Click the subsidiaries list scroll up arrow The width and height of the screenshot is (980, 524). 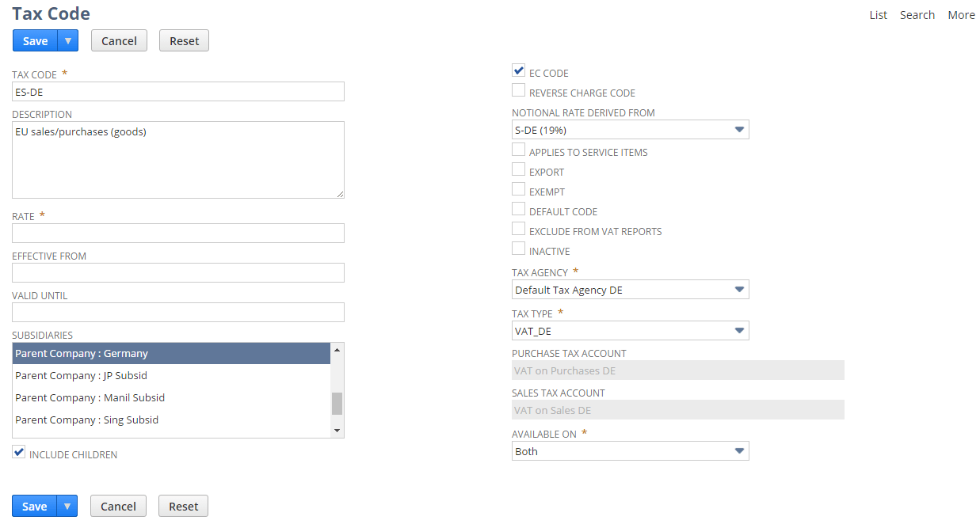coord(337,349)
